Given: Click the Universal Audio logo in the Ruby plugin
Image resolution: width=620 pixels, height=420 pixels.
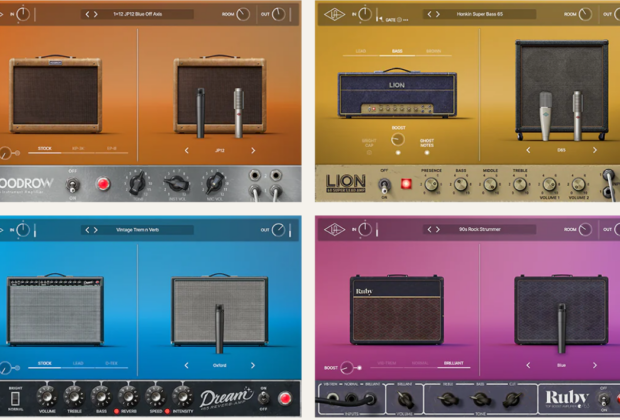Looking at the screenshot, I should (334, 229).
